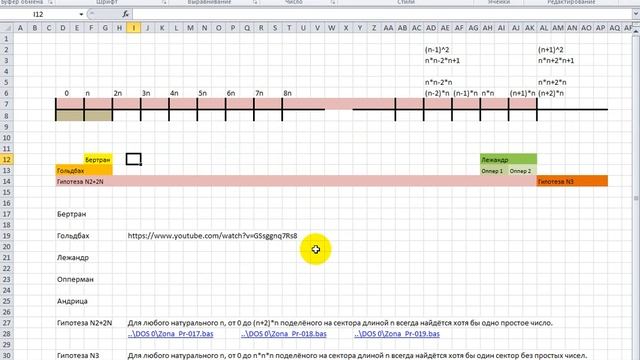Click the Name Box showing I12
This screenshot has height=360, width=640.
pyautogui.click(x=38, y=14)
